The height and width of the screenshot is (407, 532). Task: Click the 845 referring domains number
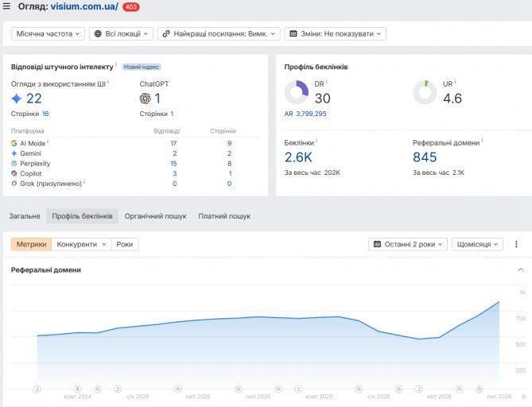click(425, 157)
